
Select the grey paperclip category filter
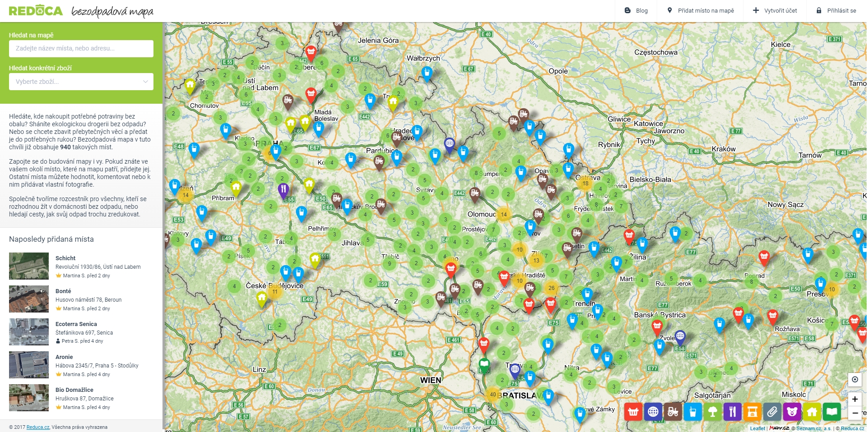(772, 411)
